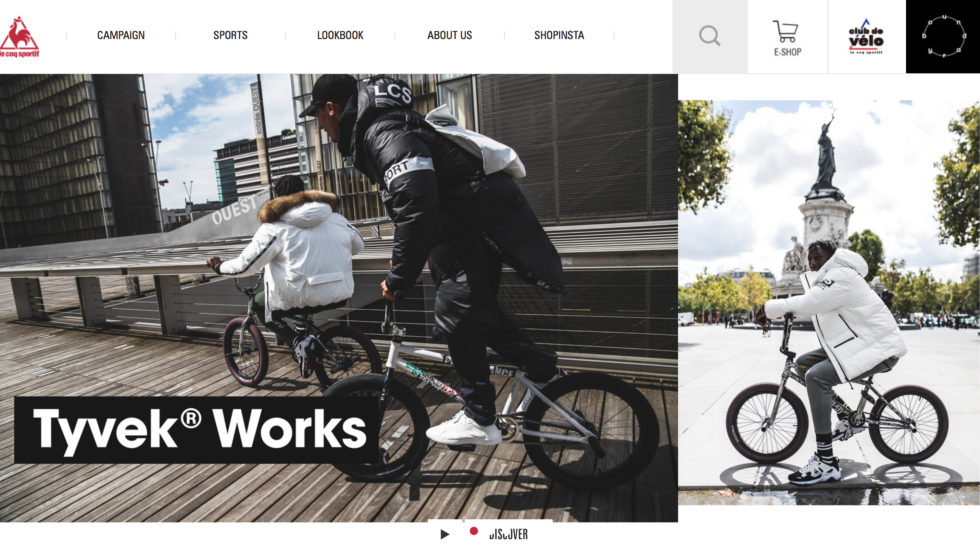The height and width of the screenshot is (546, 980).
Task: Click the E-SHOP text label
Action: pyautogui.click(x=788, y=52)
